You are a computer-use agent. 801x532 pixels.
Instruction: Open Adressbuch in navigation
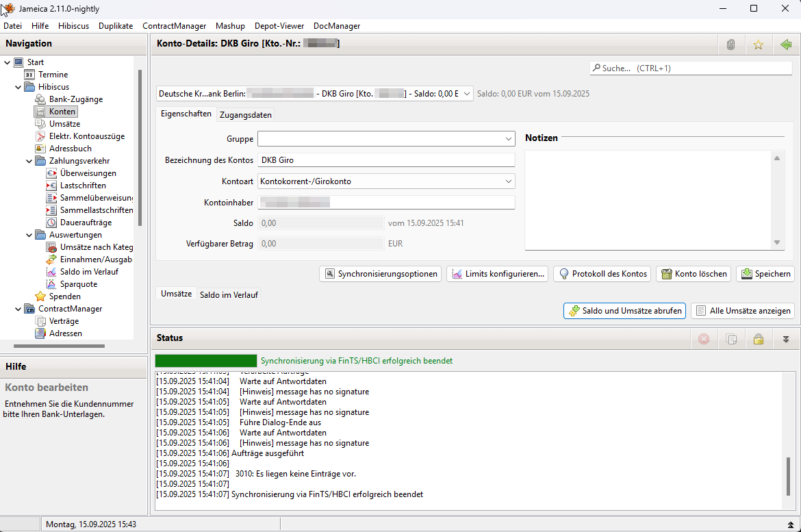pyautogui.click(x=70, y=148)
